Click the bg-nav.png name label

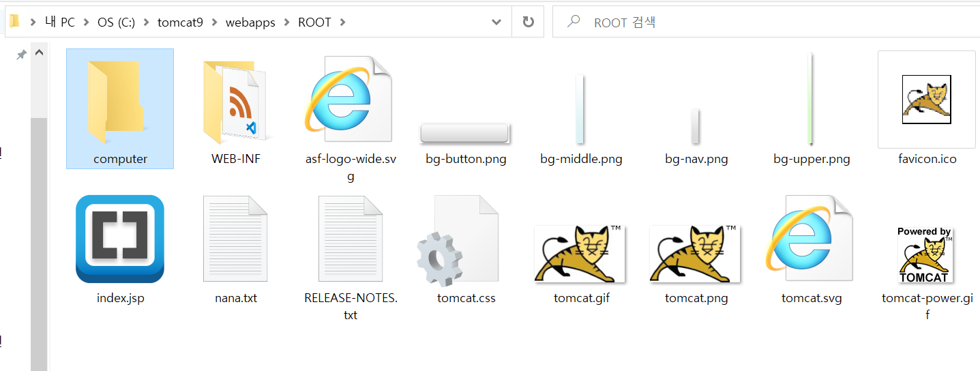tap(696, 159)
